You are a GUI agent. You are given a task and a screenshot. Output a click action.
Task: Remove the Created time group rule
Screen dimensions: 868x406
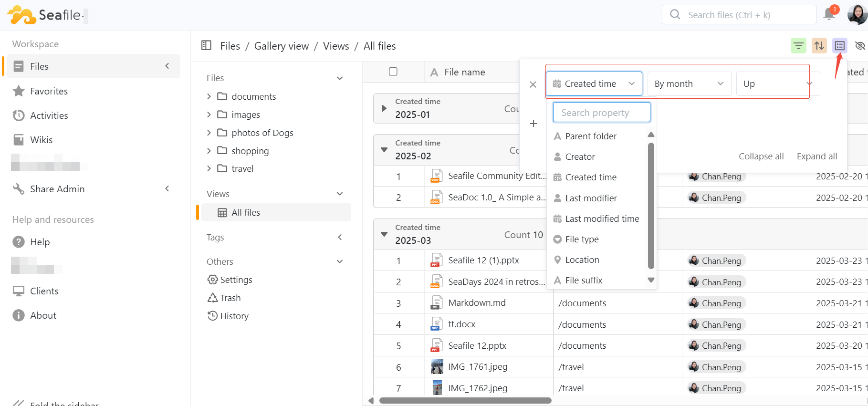pos(533,84)
